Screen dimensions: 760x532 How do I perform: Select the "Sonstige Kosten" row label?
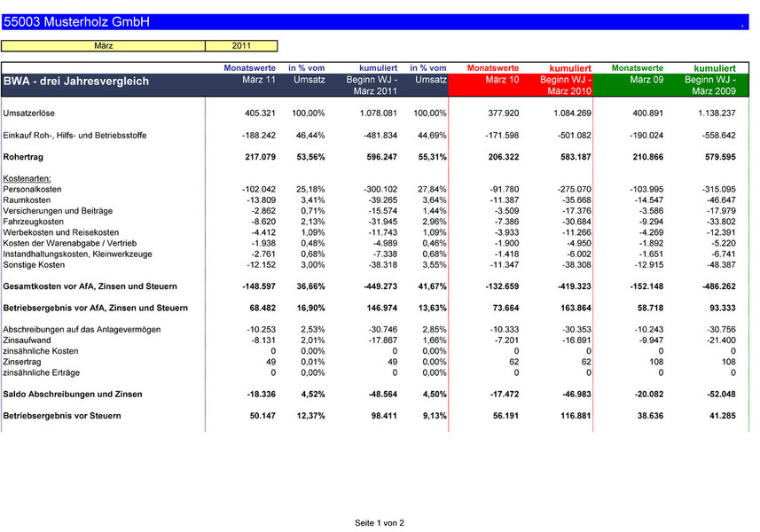(34, 264)
